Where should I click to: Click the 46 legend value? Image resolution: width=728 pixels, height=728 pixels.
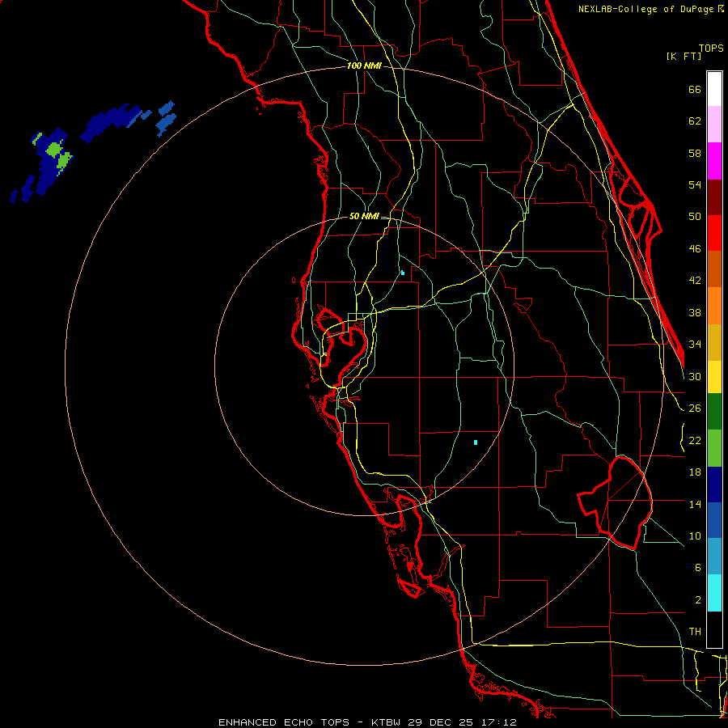[695, 249]
